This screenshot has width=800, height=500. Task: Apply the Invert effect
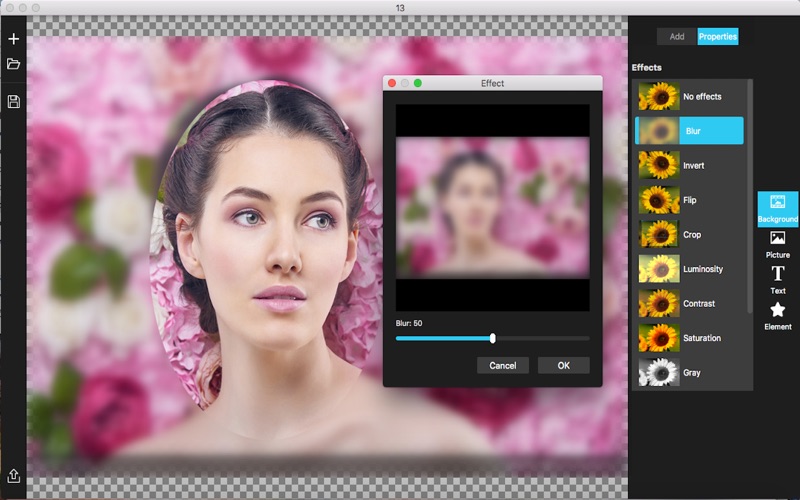pyautogui.click(x=689, y=165)
